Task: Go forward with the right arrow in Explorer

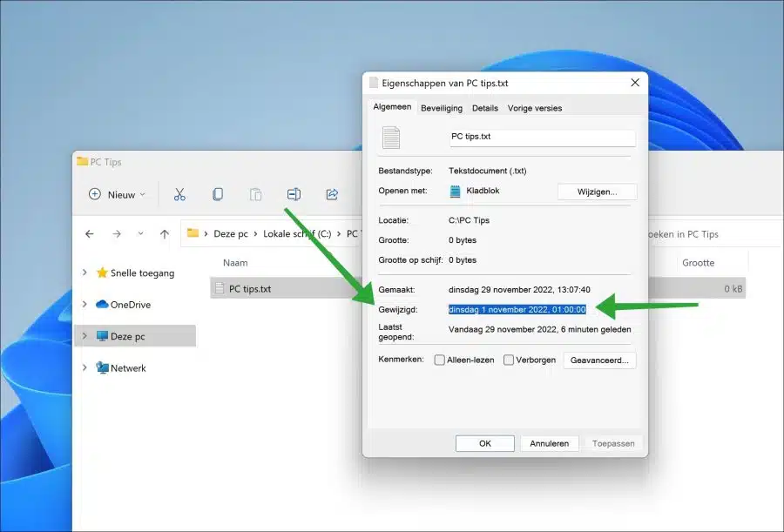Action: pyautogui.click(x=117, y=234)
